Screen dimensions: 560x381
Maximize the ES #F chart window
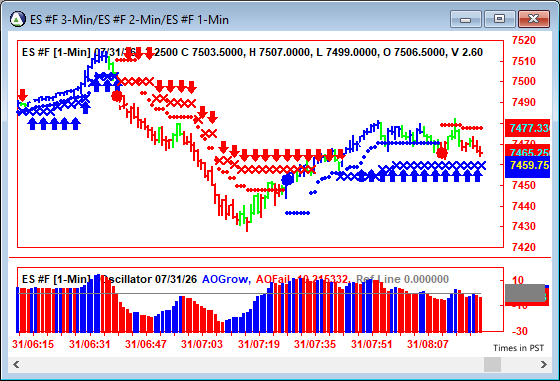(x=499, y=19)
